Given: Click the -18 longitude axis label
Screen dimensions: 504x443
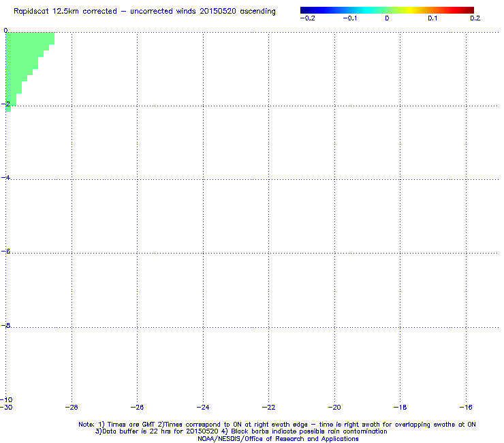Looking at the screenshot, I should [400, 408].
